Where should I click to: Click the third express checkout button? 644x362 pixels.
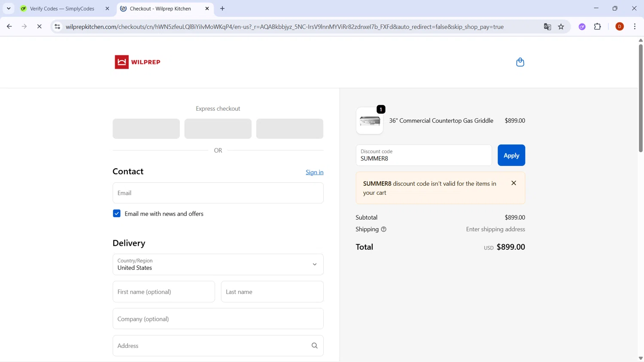tap(290, 129)
